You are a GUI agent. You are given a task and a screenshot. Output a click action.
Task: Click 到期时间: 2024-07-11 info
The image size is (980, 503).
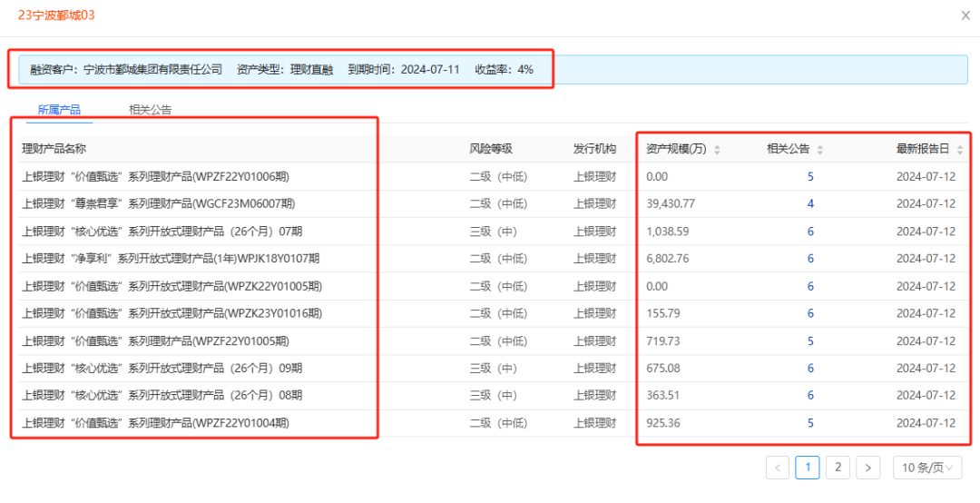404,69
